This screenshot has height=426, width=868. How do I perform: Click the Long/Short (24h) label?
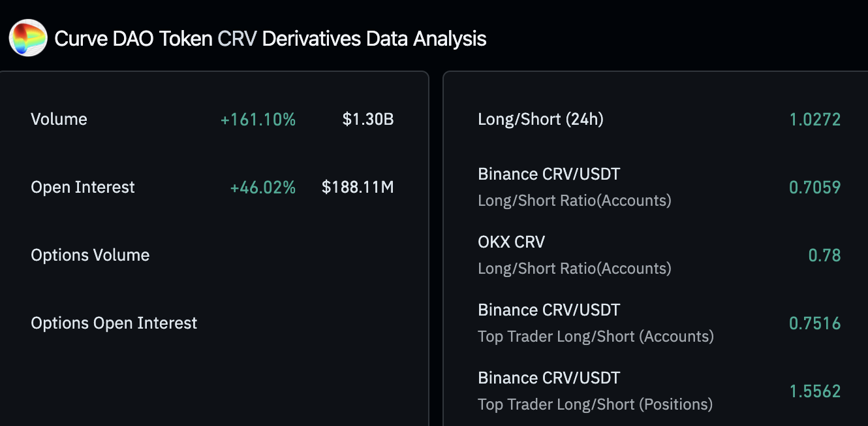(x=540, y=120)
